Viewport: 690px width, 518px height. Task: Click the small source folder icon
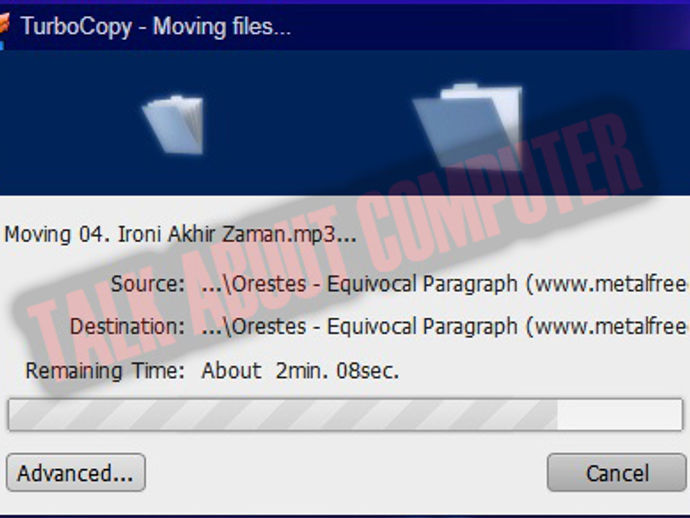(x=174, y=125)
